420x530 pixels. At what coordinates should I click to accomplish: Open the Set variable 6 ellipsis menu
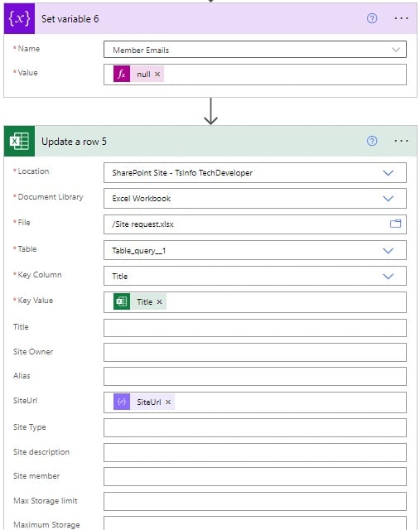(x=401, y=18)
